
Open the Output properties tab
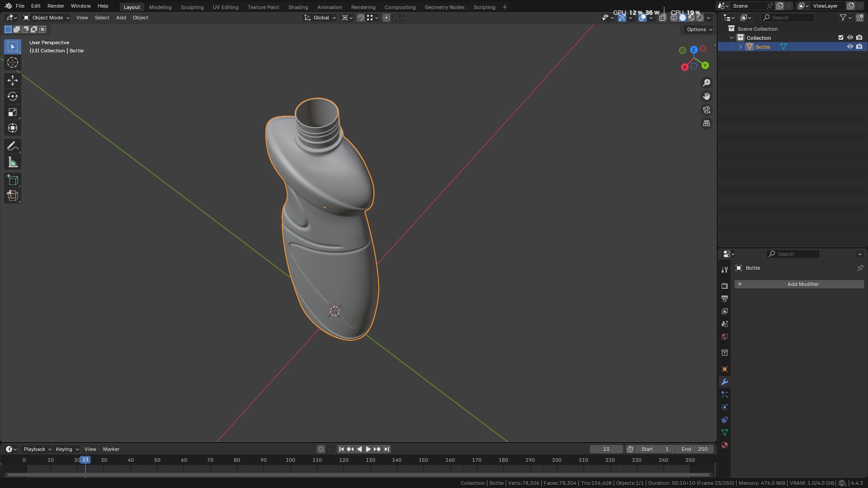click(725, 298)
